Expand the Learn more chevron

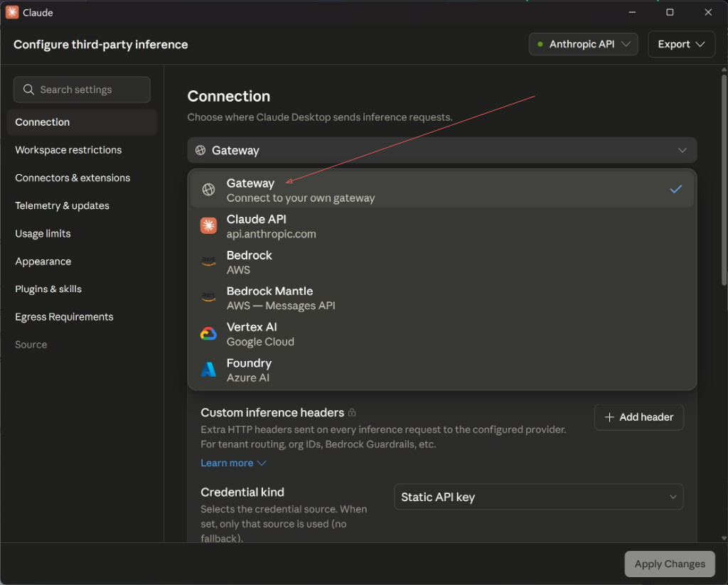[x=262, y=463]
